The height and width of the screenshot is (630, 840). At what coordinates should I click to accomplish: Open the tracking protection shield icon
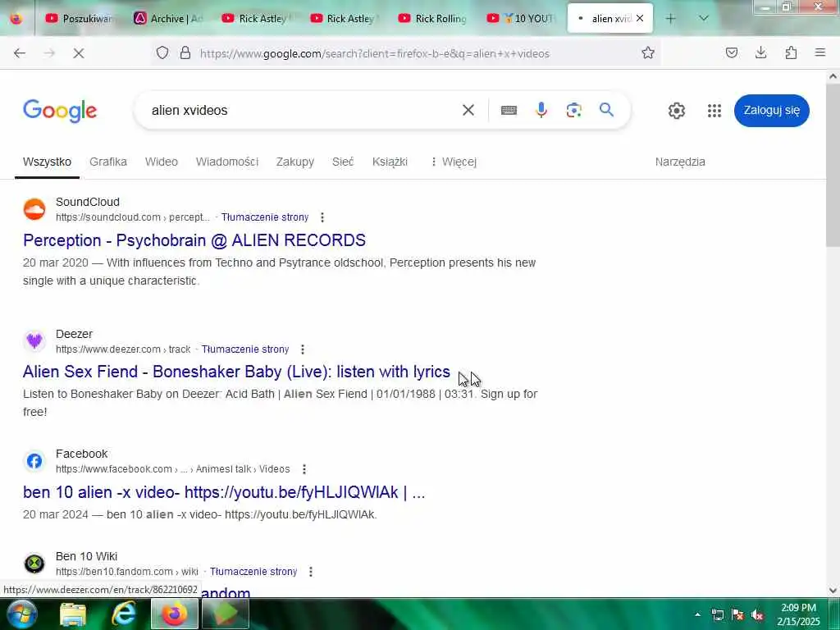pyautogui.click(x=162, y=53)
